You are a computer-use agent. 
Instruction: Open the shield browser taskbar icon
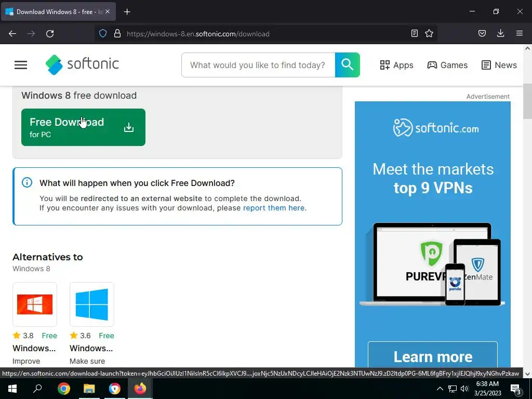[115, 389]
